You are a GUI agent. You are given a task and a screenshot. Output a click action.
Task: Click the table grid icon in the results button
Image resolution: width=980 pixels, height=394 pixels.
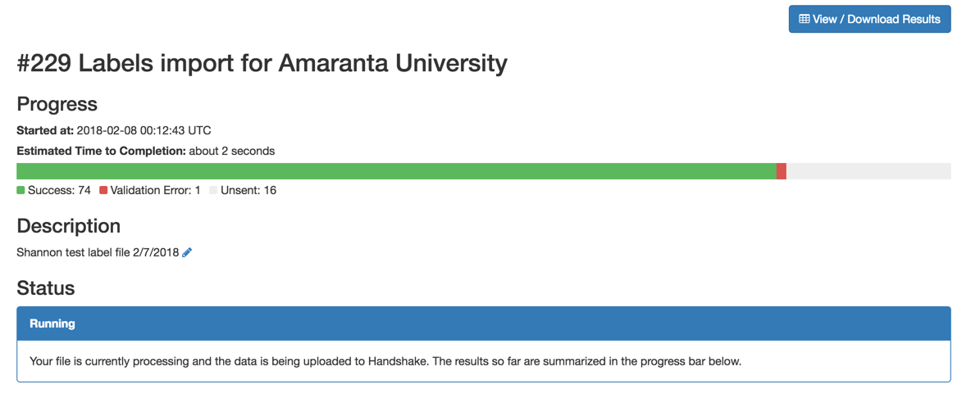click(x=805, y=20)
